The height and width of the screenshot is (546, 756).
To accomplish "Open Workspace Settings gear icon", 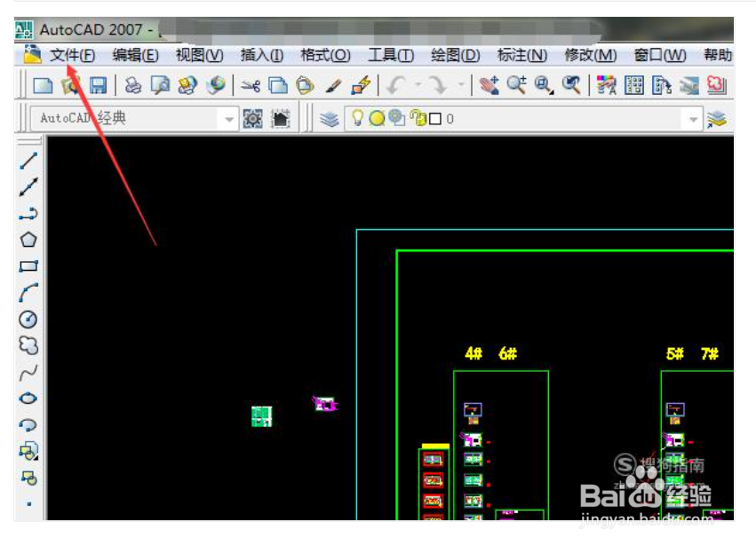I will [x=252, y=118].
